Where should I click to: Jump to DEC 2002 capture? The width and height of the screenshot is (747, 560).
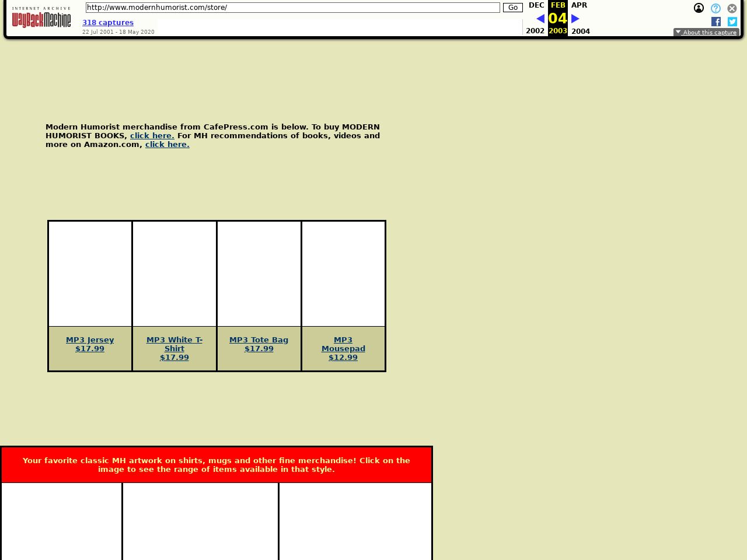tap(536, 5)
